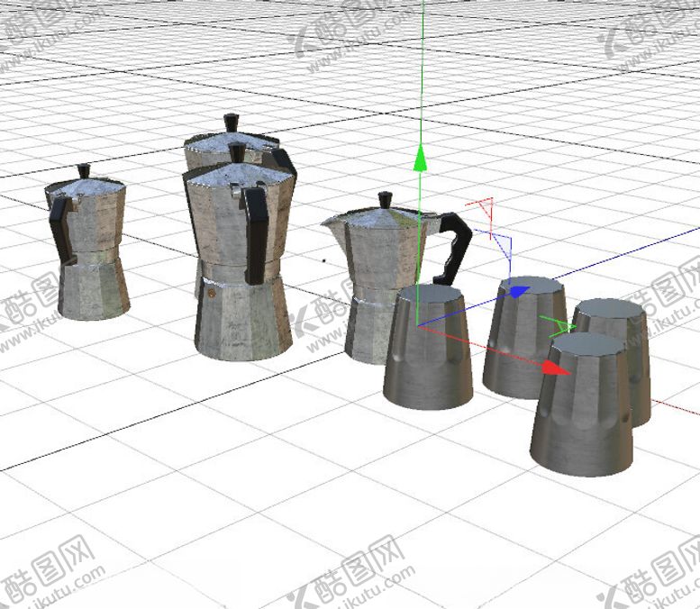
Task: Grab the blue Z-axis arrow handle
Action: click(519, 292)
